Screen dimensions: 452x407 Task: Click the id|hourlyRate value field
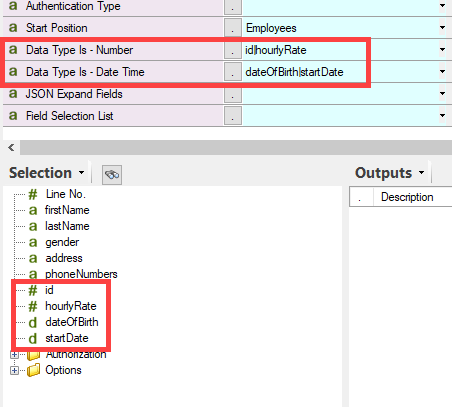[340, 50]
